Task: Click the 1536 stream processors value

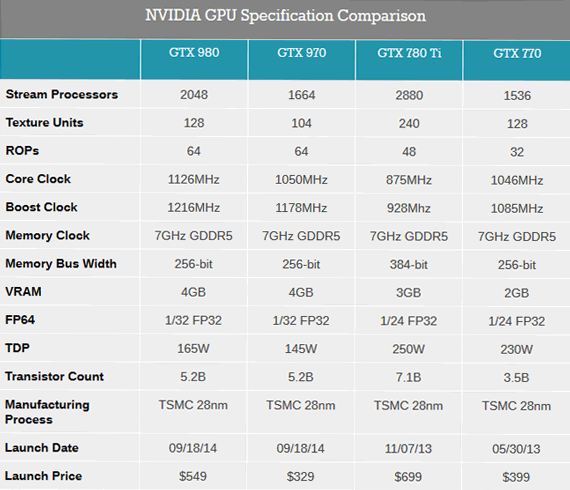Action: point(517,96)
